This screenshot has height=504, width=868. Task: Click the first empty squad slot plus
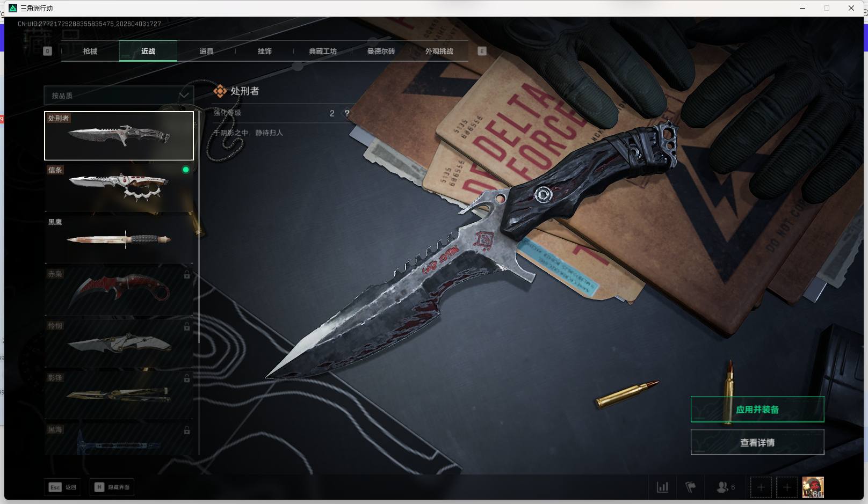click(761, 487)
